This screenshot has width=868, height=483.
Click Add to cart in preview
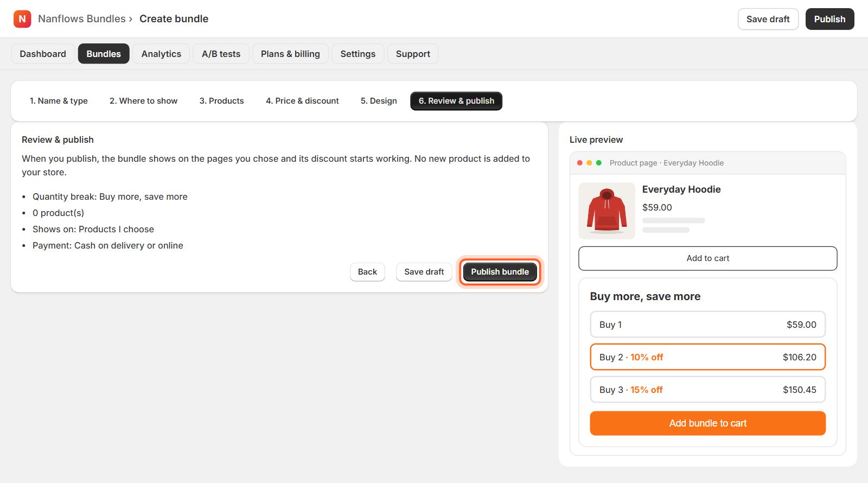[708, 258]
